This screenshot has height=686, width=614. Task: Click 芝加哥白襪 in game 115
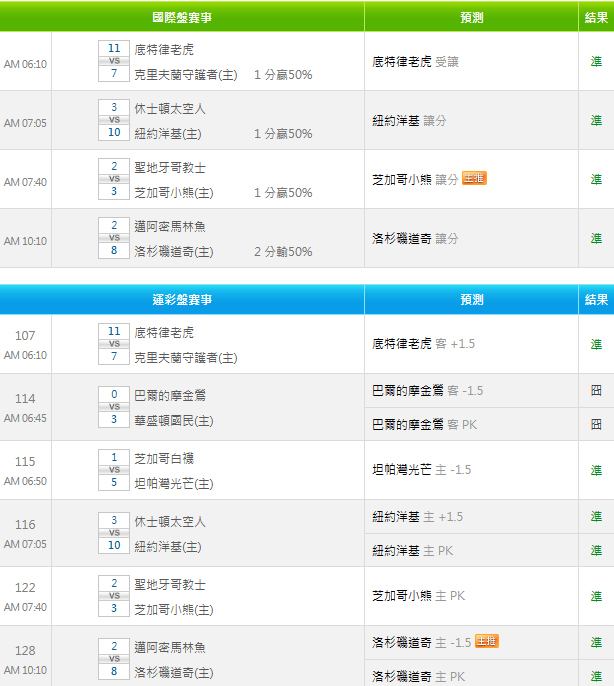tap(164, 458)
